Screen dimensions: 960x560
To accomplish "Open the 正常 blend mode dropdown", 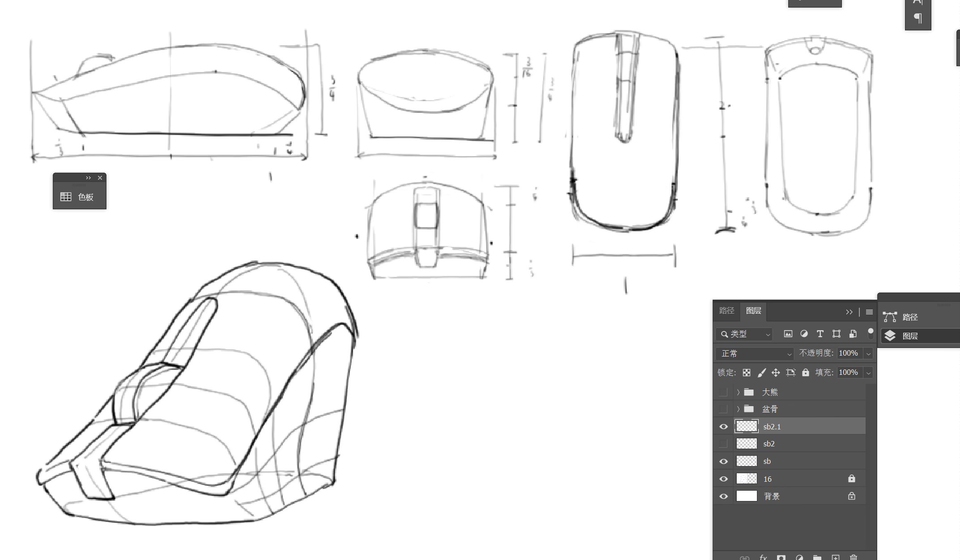I will (x=755, y=353).
